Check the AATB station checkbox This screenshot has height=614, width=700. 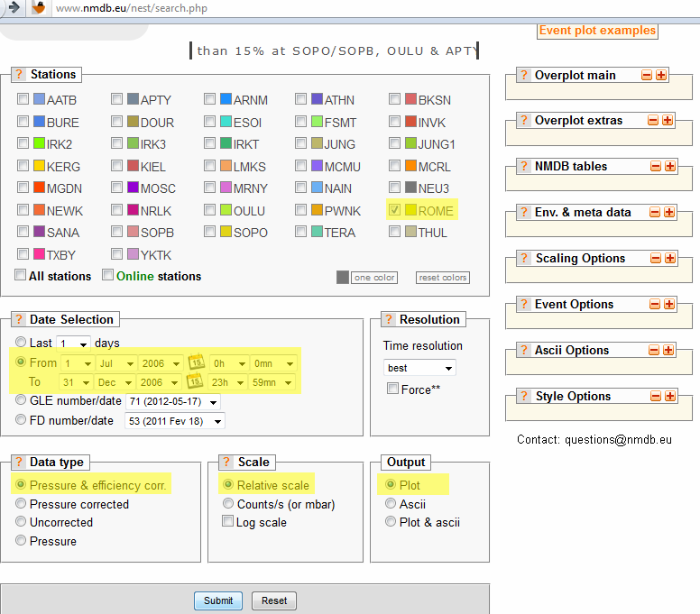23,98
